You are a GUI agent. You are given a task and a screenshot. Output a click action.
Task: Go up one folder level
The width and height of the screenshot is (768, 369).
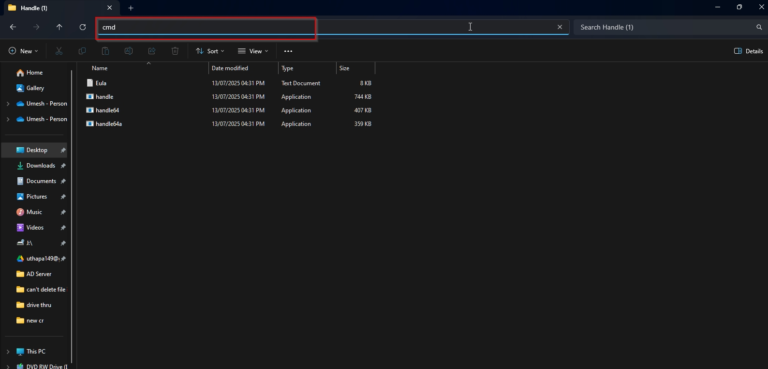tap(59, 27)
